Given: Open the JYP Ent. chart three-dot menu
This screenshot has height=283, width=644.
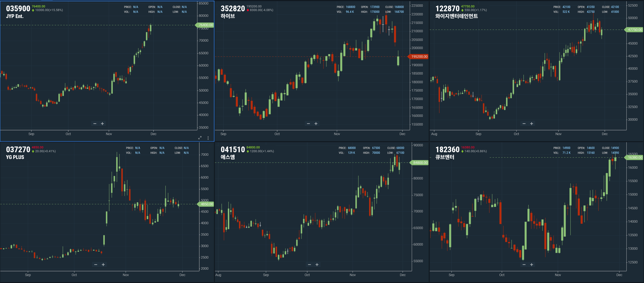Looking at the screenshot, I should 208,138.
